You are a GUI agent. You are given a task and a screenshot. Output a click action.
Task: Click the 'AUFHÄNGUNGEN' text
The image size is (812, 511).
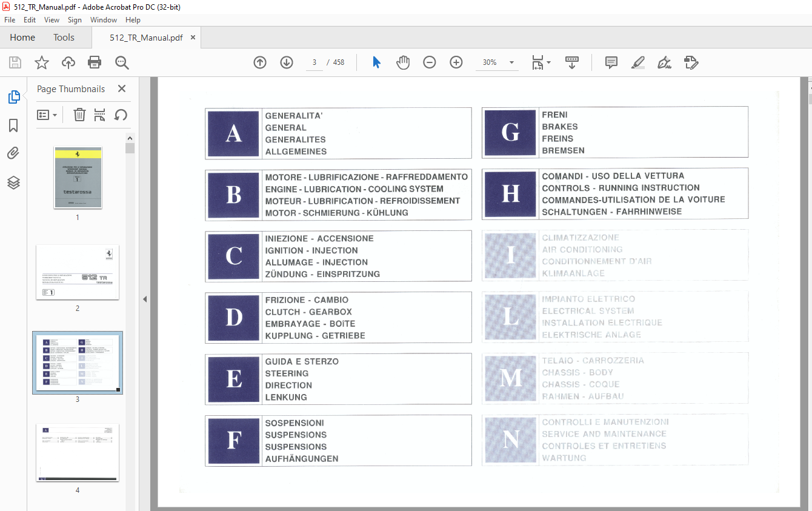(x=302, y=459)
